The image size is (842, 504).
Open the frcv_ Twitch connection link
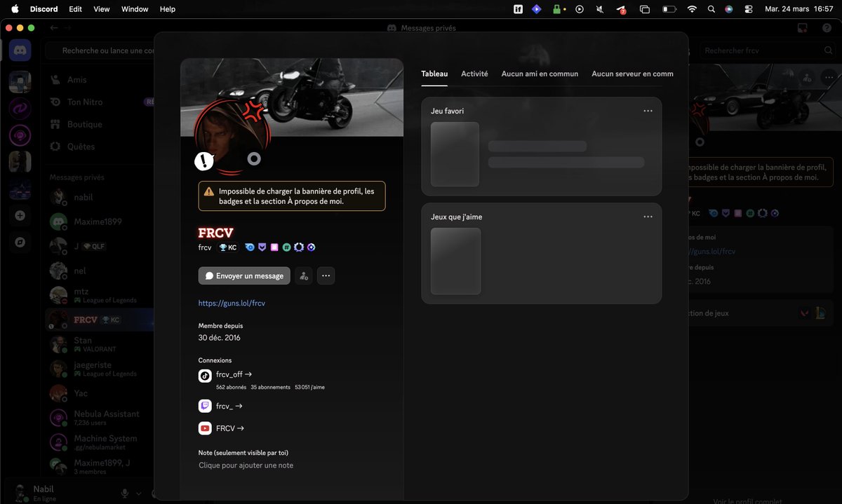point(229,406)
